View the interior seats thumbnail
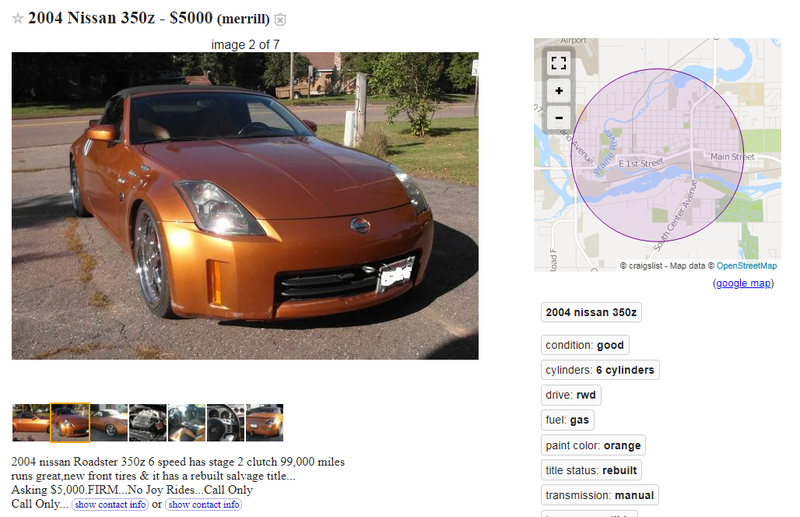 [187, 423]
